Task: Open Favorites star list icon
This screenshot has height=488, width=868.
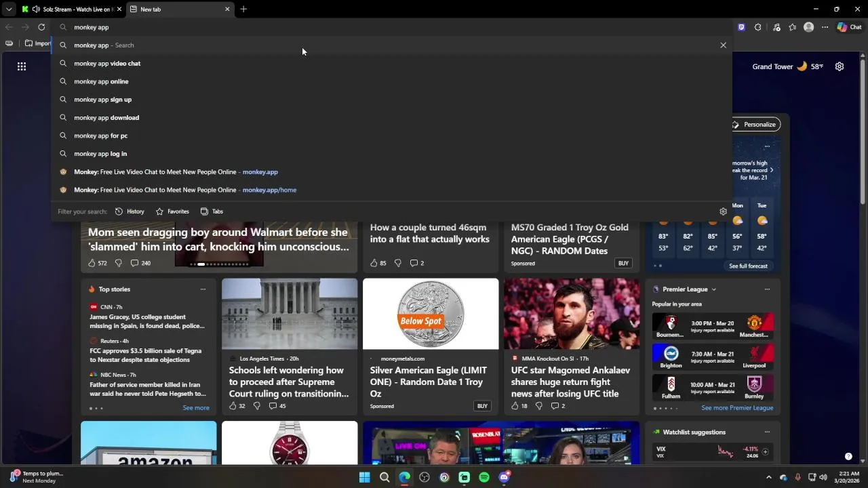Action: [793, 27]
